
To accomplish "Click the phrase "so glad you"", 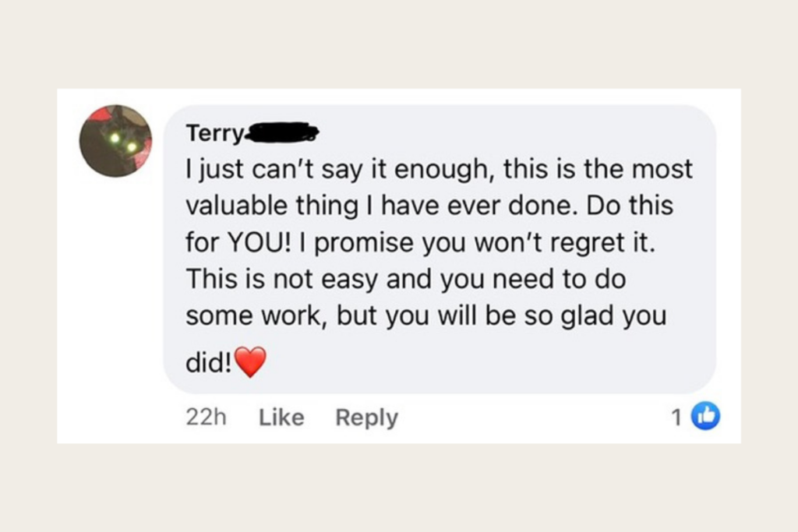I will [608, 318].
